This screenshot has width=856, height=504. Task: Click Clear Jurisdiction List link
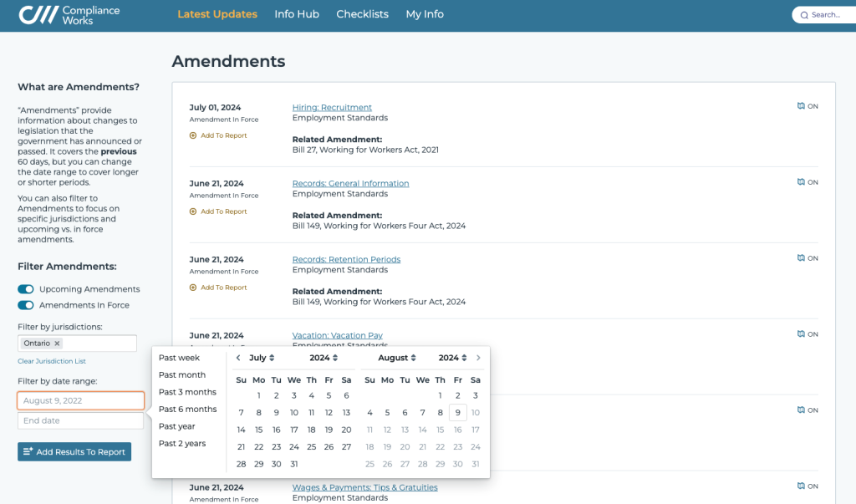(51, 361)
